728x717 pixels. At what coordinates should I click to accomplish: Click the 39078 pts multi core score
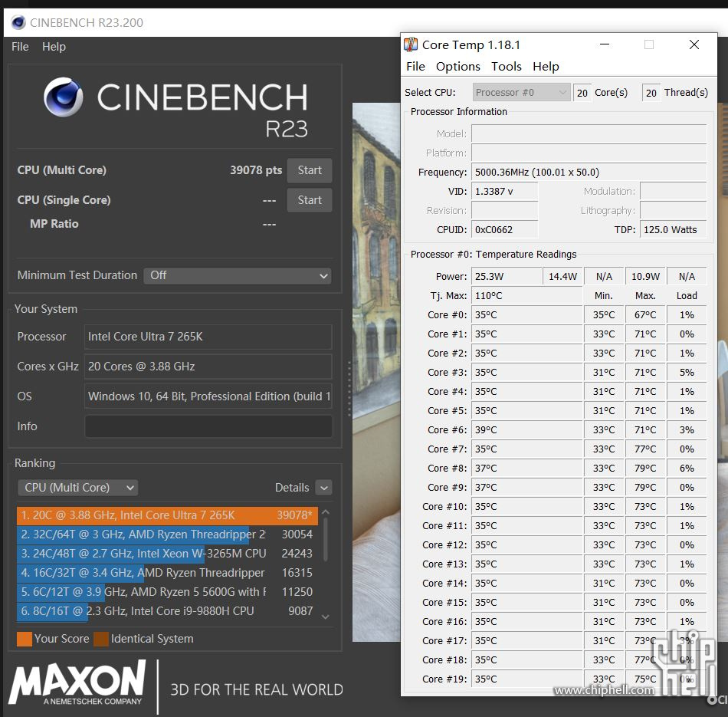[x=256, y=170]
